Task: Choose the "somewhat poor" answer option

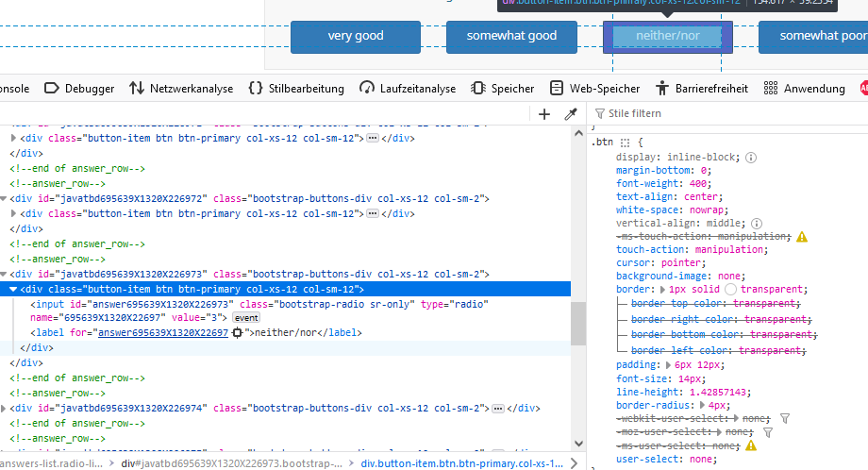Action: (812, 36)
